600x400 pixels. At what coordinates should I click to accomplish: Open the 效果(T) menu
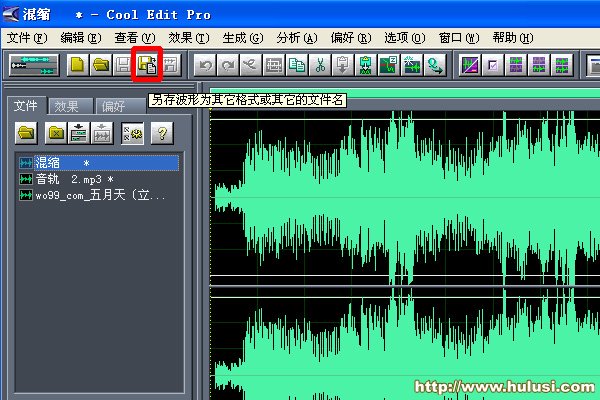click(189, 38)
